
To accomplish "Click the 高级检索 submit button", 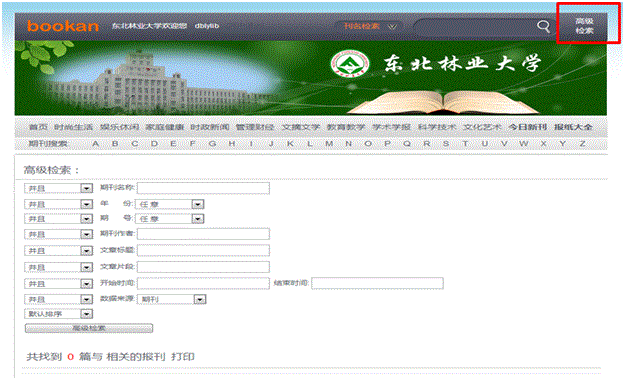I will tap(89, 328).
